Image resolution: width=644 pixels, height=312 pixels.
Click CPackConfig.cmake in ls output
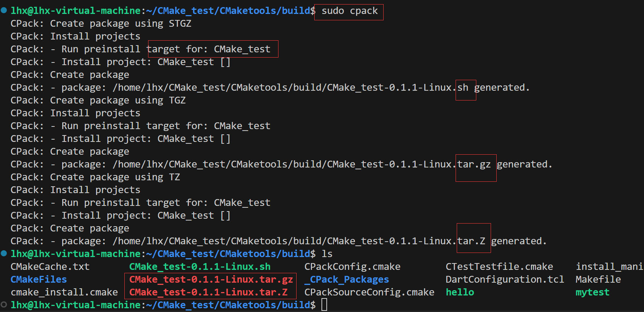coord(352,267)
